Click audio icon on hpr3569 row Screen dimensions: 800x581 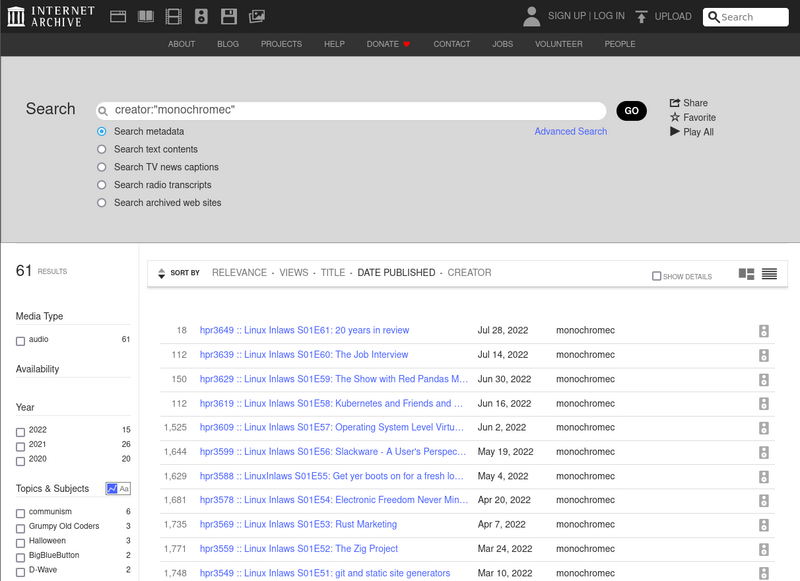[x=764, y=525]
